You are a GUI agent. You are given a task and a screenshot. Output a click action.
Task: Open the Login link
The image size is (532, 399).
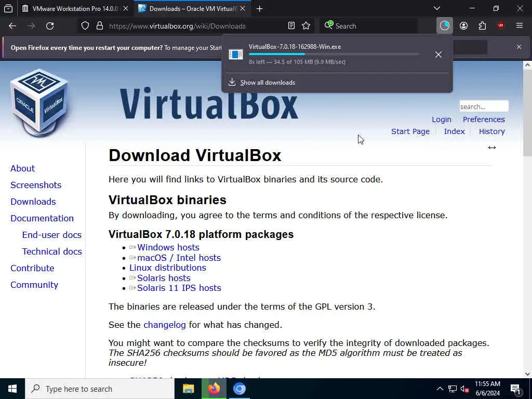click(x=442, y=119)
